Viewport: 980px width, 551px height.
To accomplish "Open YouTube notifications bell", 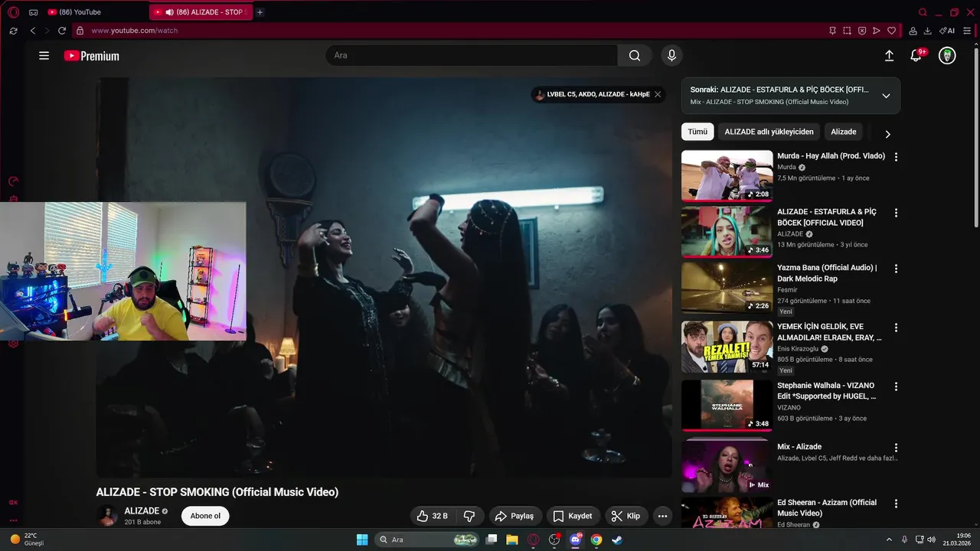I will point(916,56).
